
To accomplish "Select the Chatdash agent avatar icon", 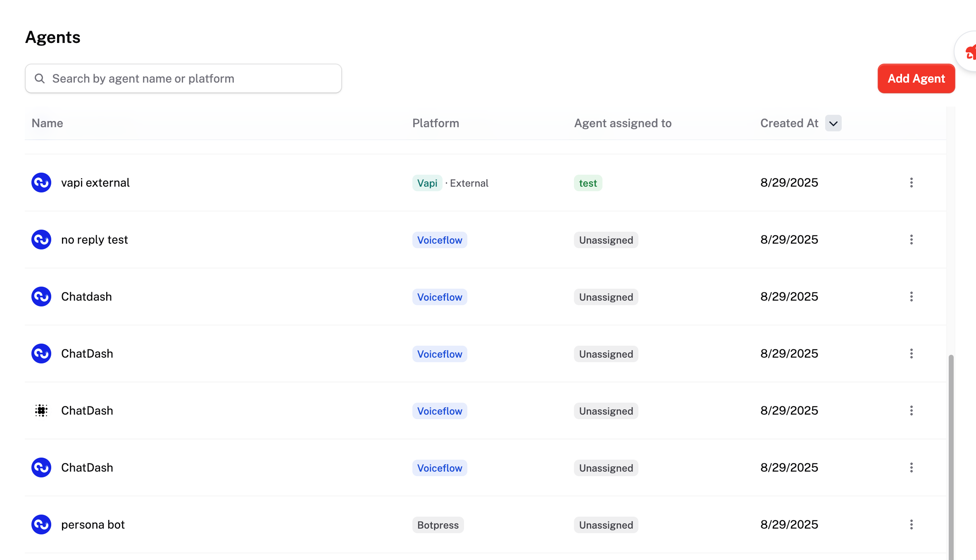I will [x=41, y=297].
